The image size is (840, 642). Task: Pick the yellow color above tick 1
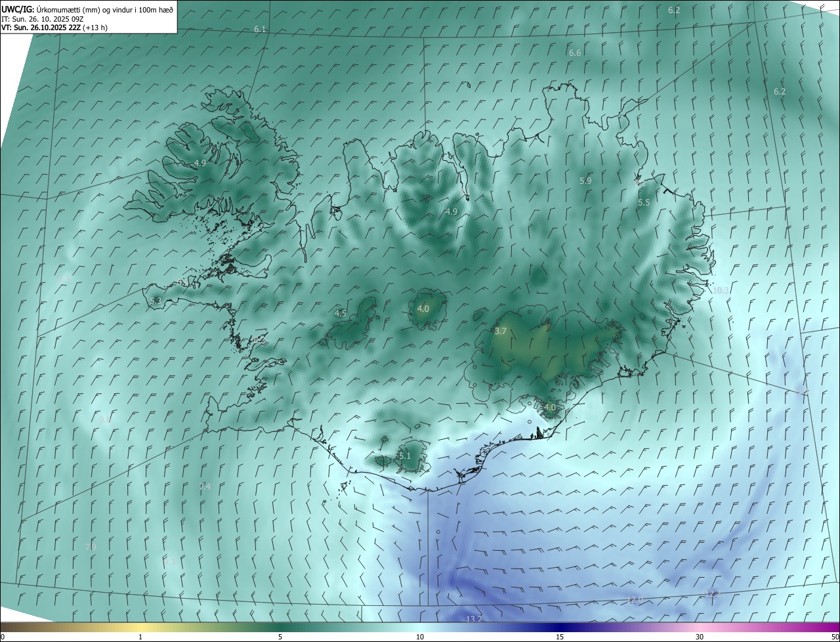point(140,627)
